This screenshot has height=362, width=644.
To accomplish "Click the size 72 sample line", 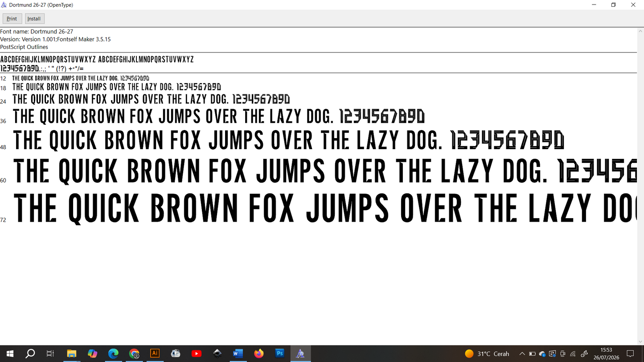I will click(325, 208).
